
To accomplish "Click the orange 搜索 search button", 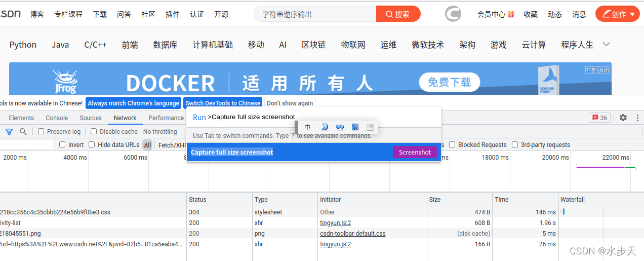I will [398, 14].
